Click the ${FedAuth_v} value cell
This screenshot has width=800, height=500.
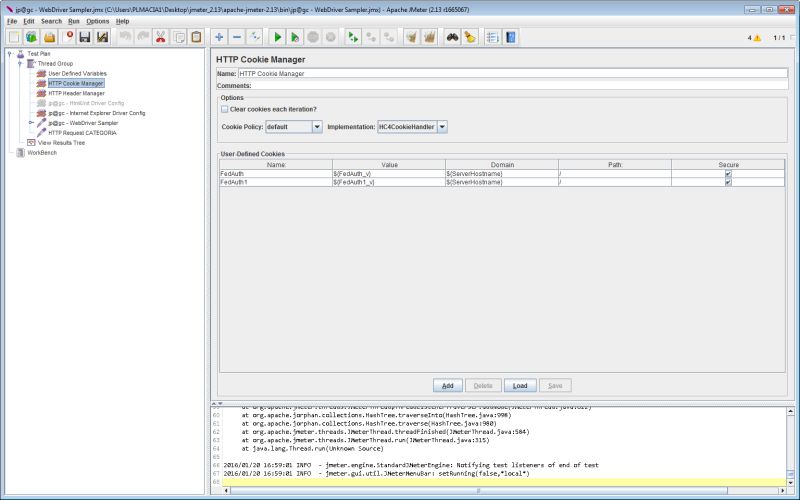(389, 174)
